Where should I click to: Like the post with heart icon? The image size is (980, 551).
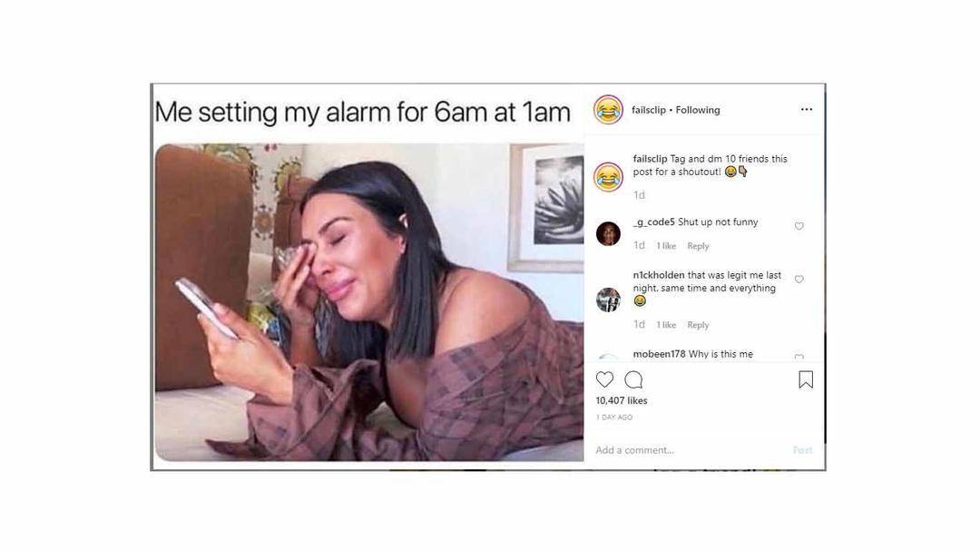(604, 379)
